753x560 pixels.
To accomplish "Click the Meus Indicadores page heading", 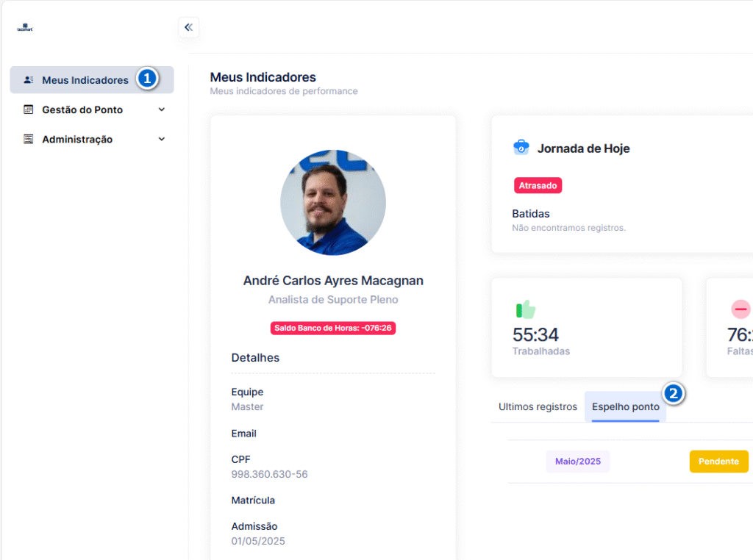I will pos(263,77).
